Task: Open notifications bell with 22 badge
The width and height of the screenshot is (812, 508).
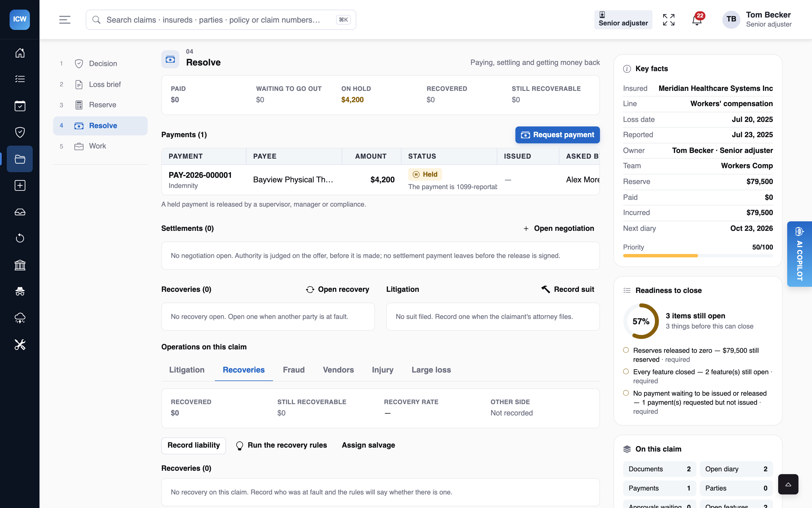Action: coord(697,20)
